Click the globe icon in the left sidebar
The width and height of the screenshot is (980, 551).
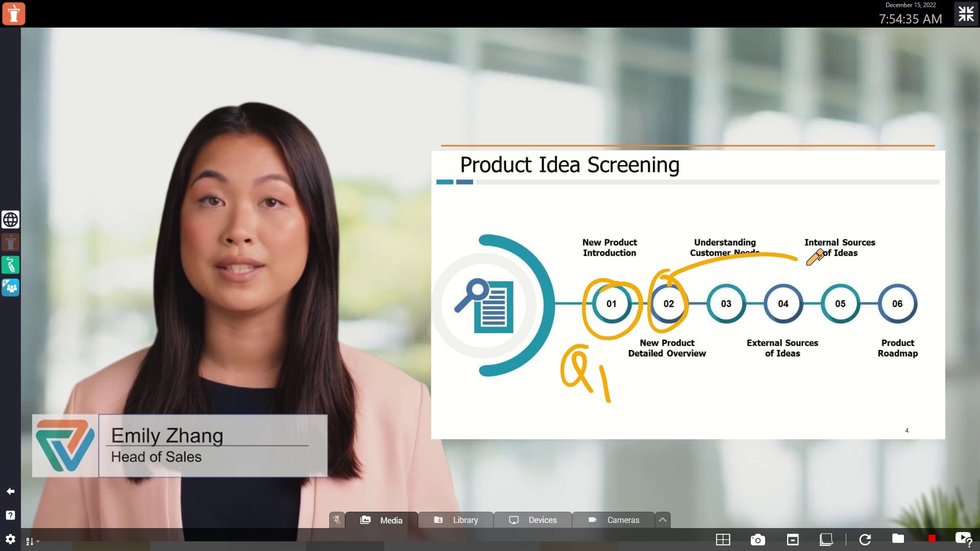point(10,219)
